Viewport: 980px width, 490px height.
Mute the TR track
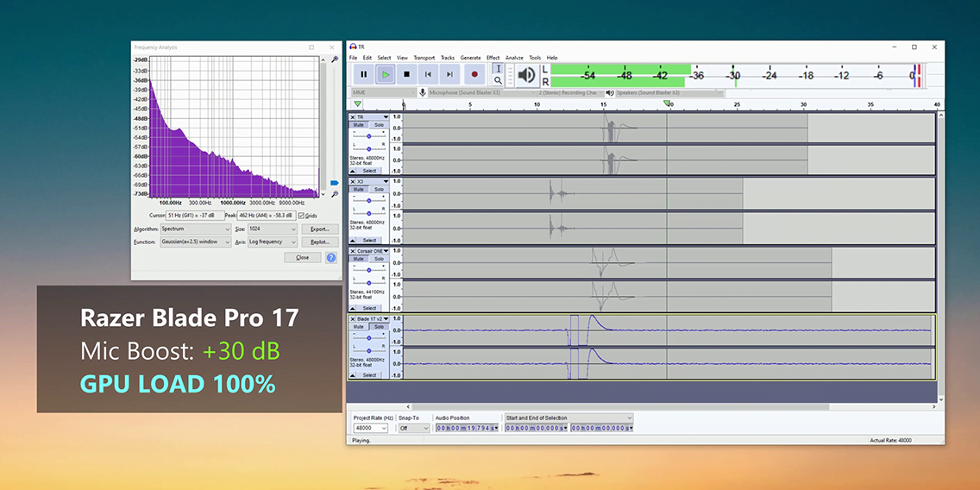point(359,124)
